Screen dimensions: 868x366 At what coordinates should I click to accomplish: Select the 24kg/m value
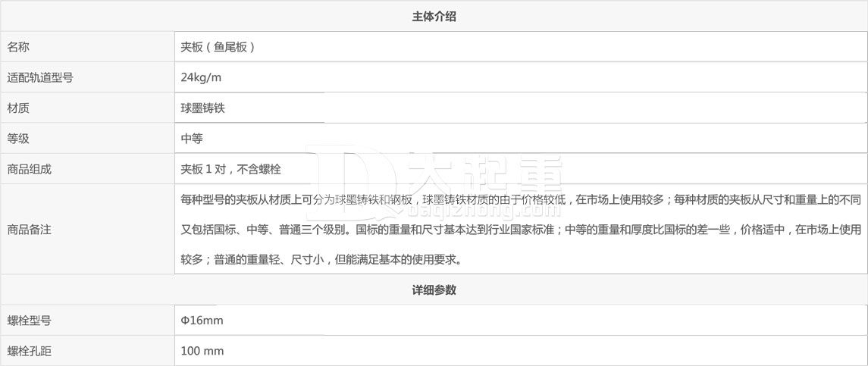[201, 77]
